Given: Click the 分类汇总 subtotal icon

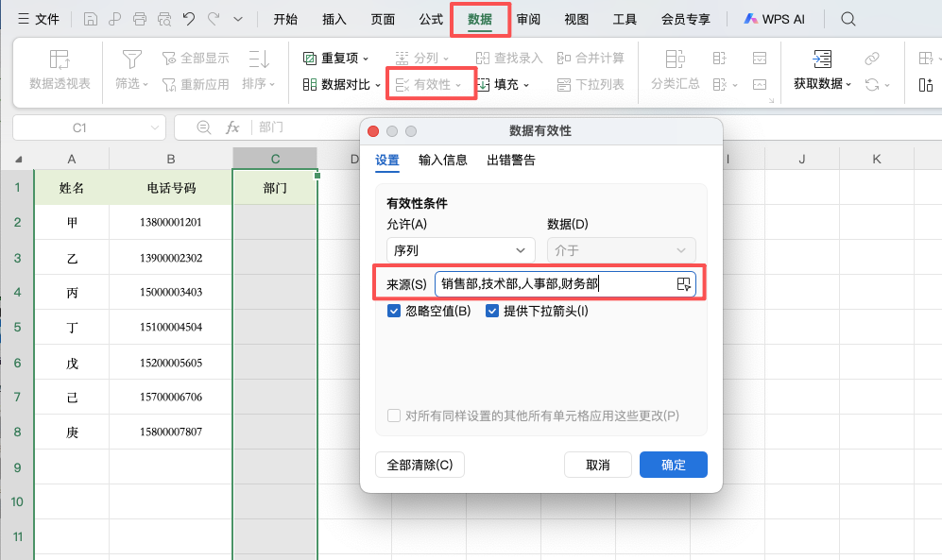Looking at the screenshot, I should coord(676,59).
